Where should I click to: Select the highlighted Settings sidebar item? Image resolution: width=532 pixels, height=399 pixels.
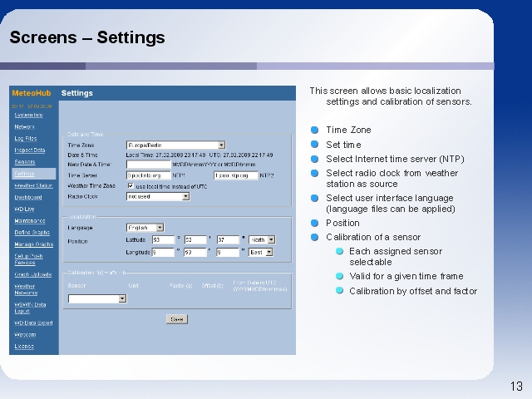click(x=34, y=174)
